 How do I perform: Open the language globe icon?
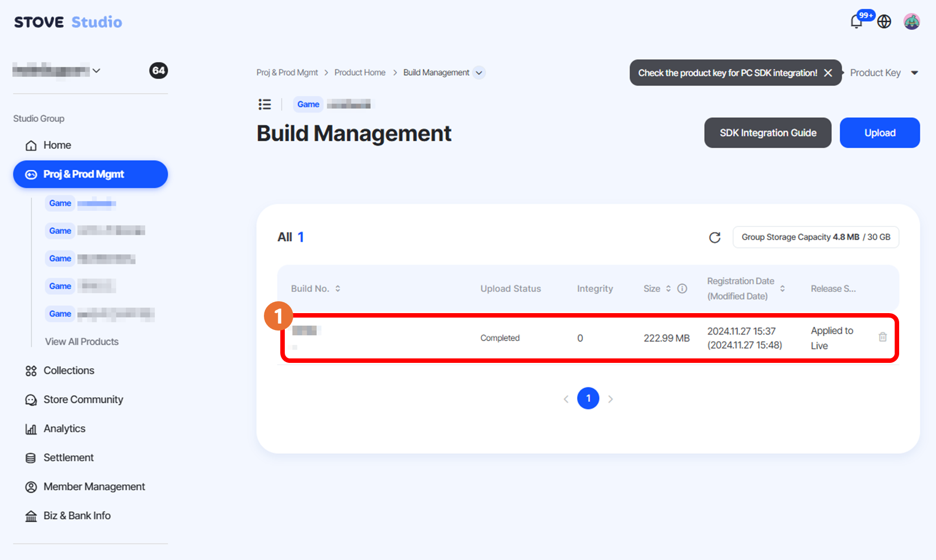[x=884, y=21]
